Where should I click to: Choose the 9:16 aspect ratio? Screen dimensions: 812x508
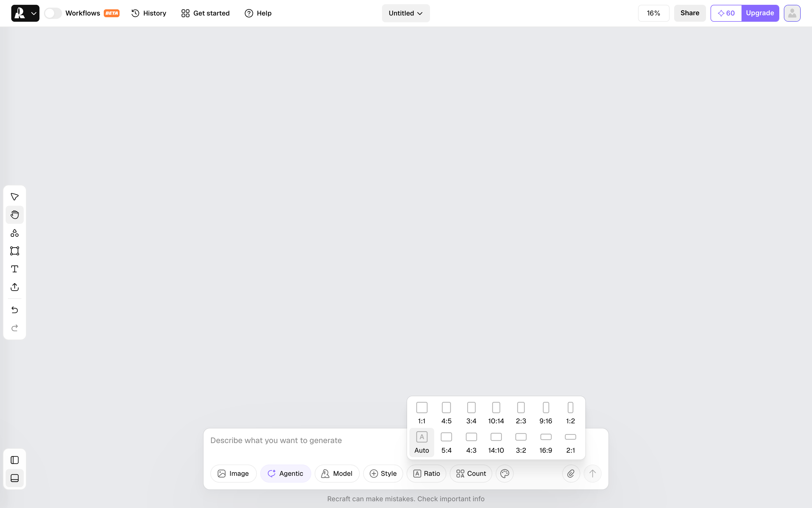[x=546, y=413]
